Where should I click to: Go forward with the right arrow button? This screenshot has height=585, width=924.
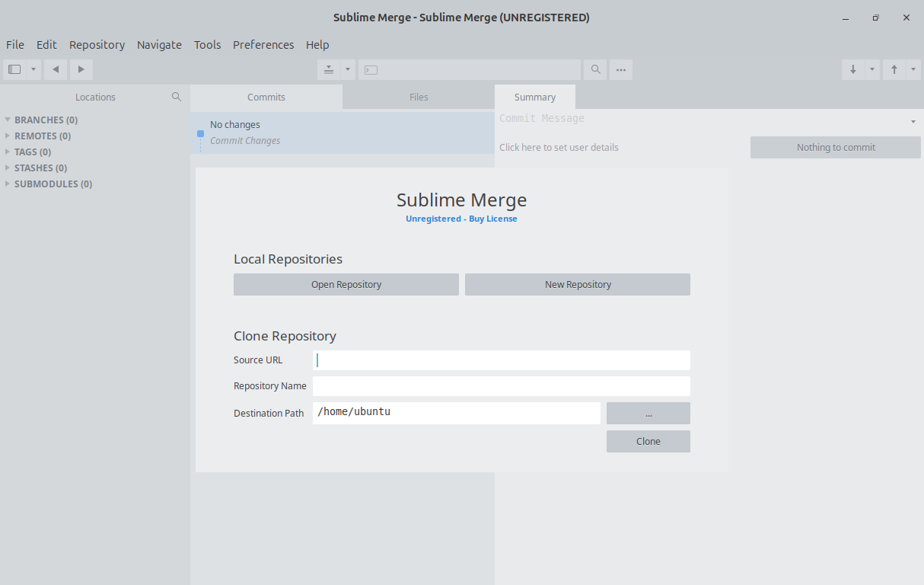click(x=81, y=69)
